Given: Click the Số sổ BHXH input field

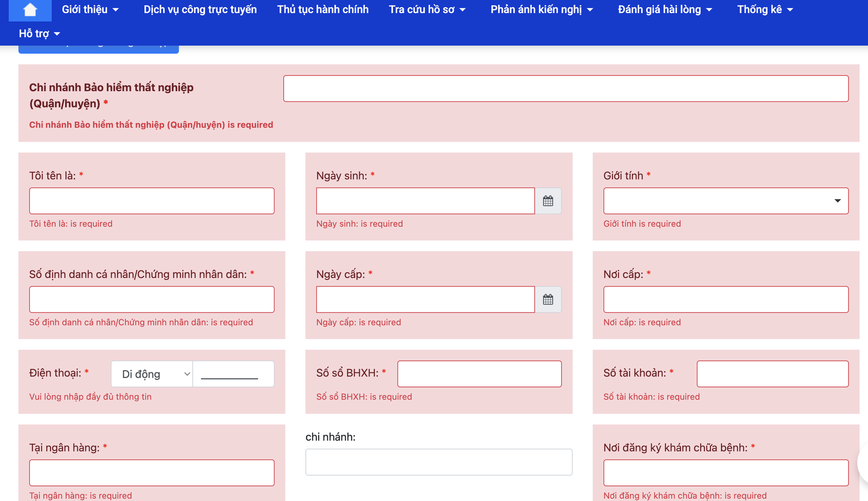Looking at the screenshot, I should tap(479, 373).
